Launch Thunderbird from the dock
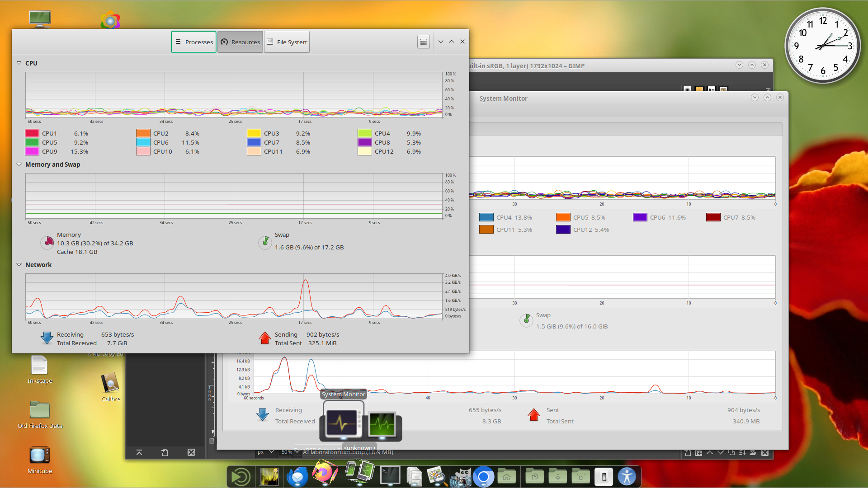868x488 pixels. 297,477
